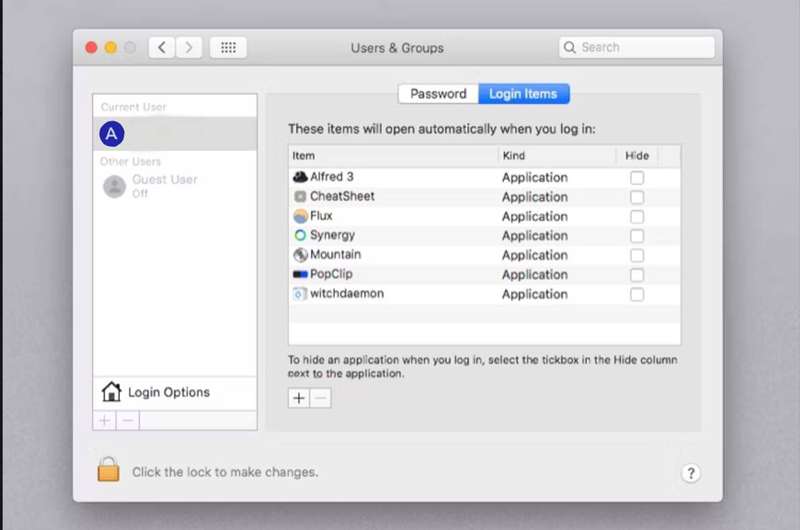The height and width of the screenshot is (530, 800).
Task: Select the Login Items tab
Action: click(523, 94)
